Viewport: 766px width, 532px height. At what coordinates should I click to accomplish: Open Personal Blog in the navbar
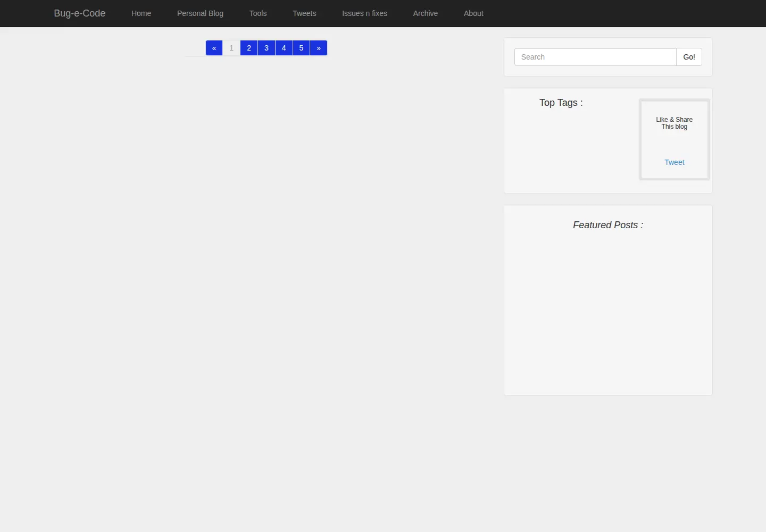click(x=200, y=13)
